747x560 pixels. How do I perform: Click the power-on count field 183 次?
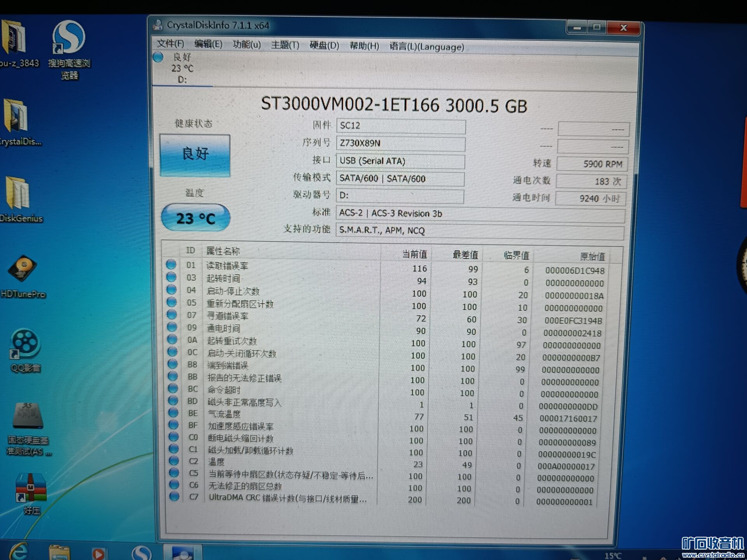click(591, 181)
